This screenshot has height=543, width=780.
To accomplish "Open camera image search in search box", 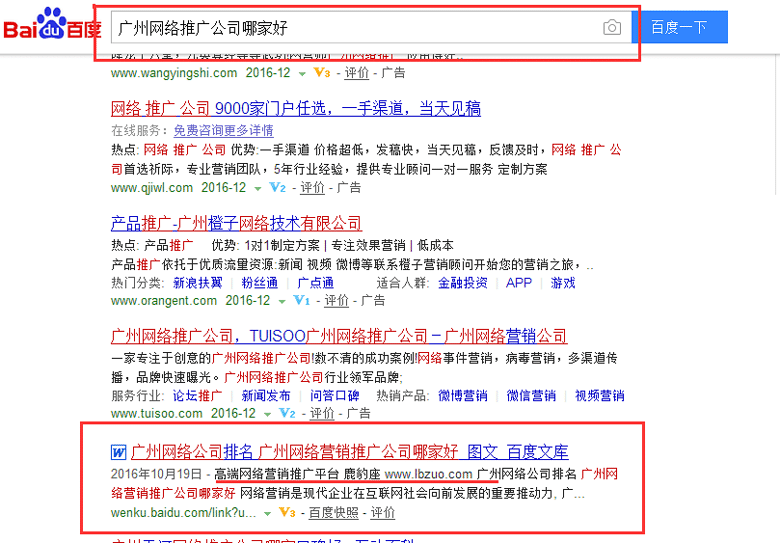I will click(x=612, y=27).
